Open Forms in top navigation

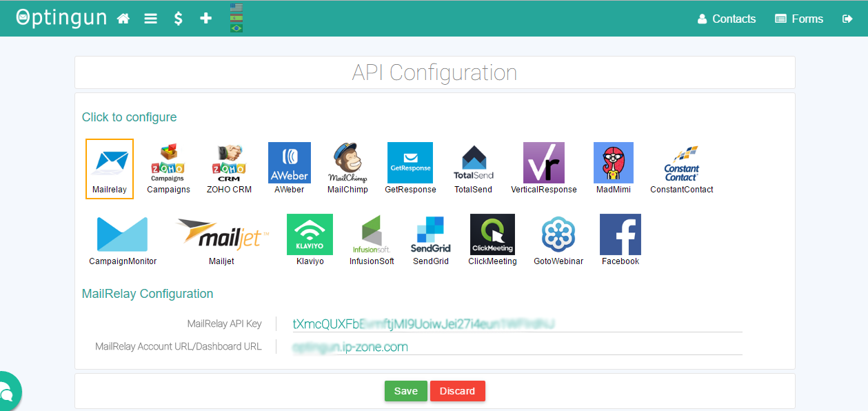799,19
